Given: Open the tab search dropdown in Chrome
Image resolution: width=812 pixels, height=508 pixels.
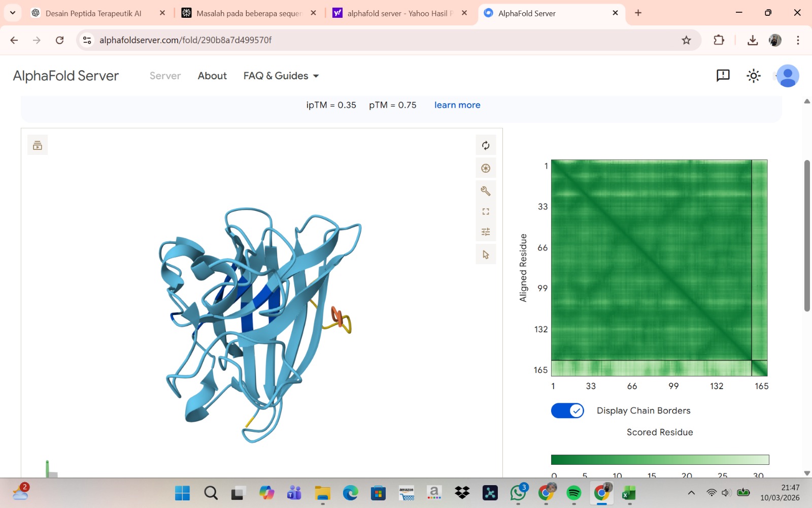Looking at the screenshot, I should coord(13,13).
